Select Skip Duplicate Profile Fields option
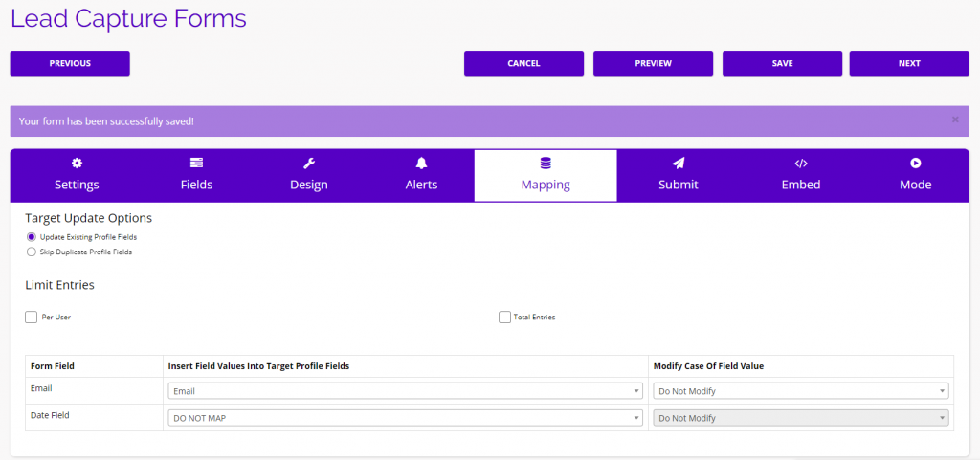 (x=32, y=252)
